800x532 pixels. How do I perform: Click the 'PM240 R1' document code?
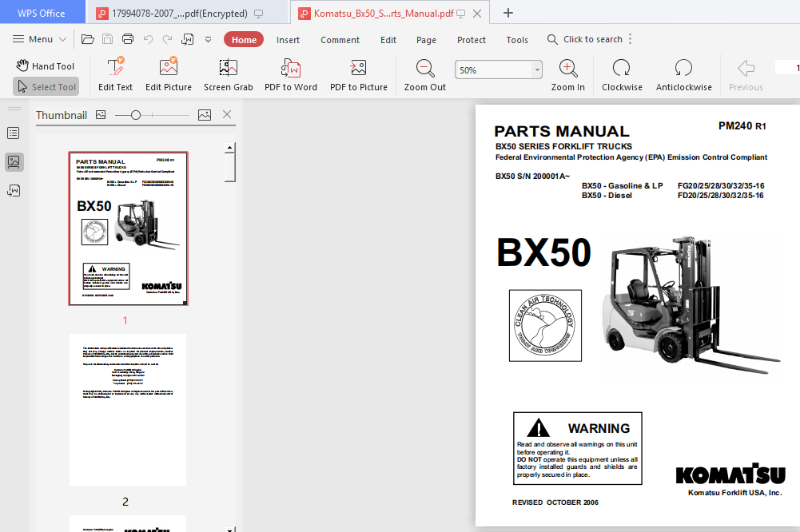click(x=742, y=126)
